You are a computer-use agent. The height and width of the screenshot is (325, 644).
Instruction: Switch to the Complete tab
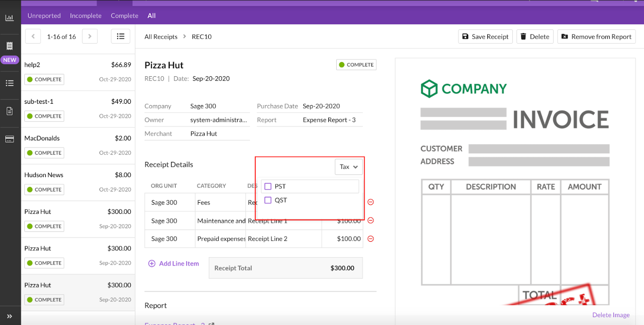pos(125,15)
